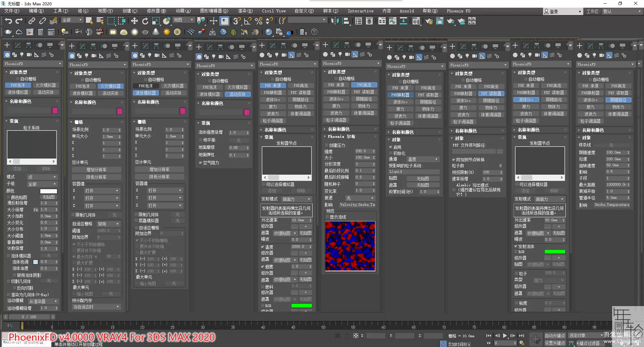Activate the Select and Link tool

(32, 21)
